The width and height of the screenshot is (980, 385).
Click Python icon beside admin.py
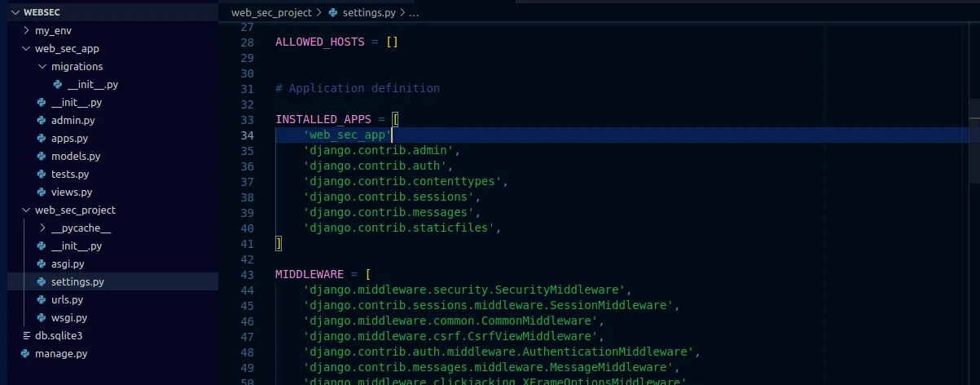coord(42,121)
